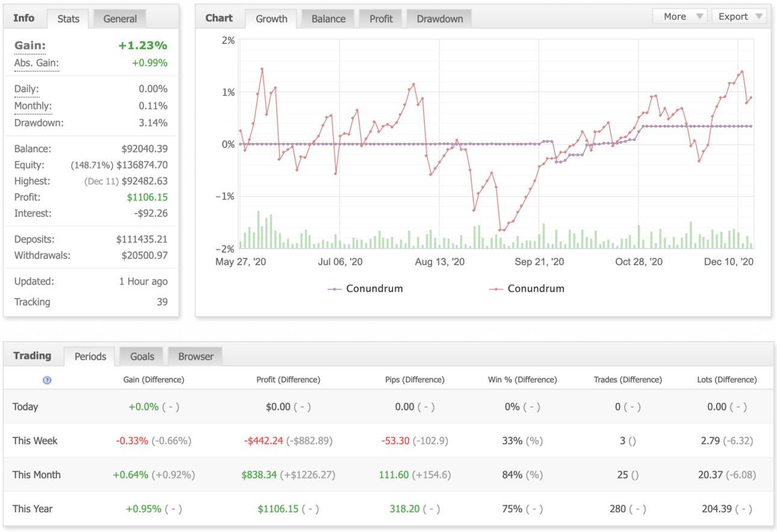Switch to the Stats tab
The image size is (777, 532).
point(68,19)
